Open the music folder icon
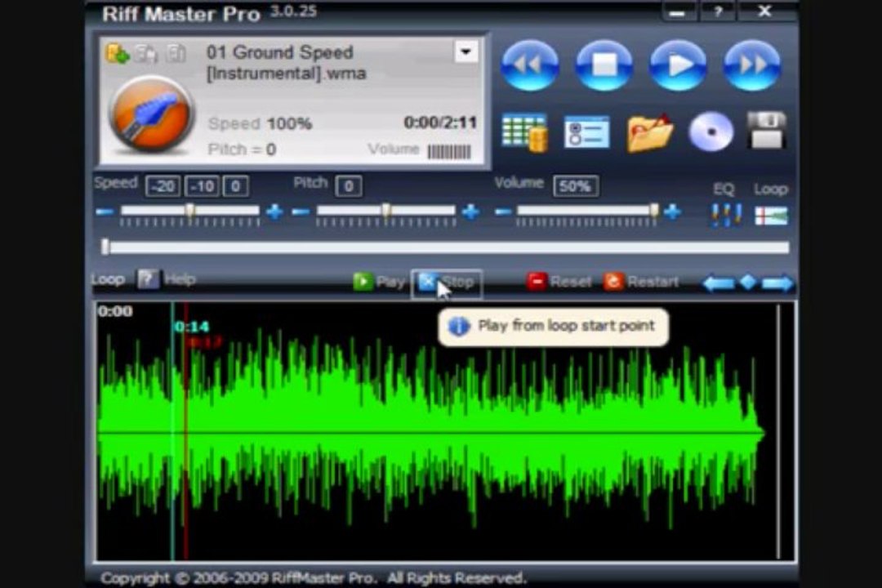This screenshot has width=882, height=588. pyautogui.click(x=650, y=133)
